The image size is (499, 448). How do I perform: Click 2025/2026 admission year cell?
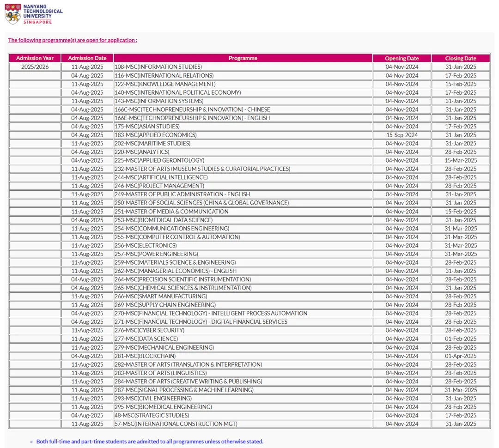click(35, 67)
